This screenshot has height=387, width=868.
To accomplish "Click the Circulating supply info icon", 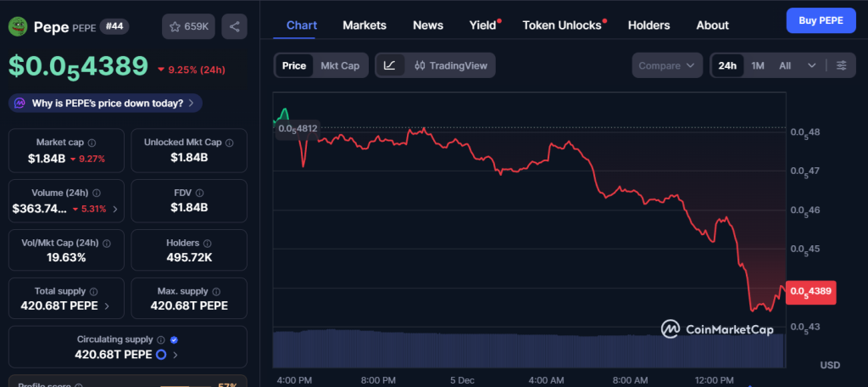I will (160, 339).
